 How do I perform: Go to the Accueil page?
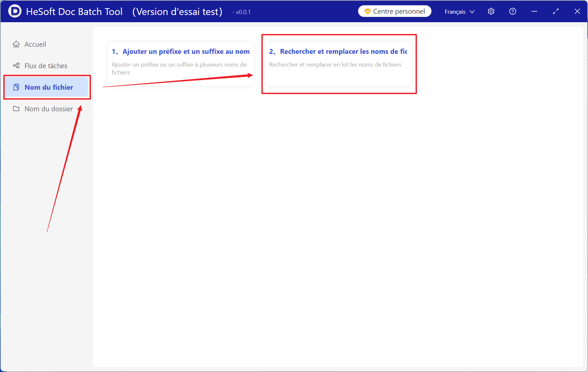click(x=35, y=44)
